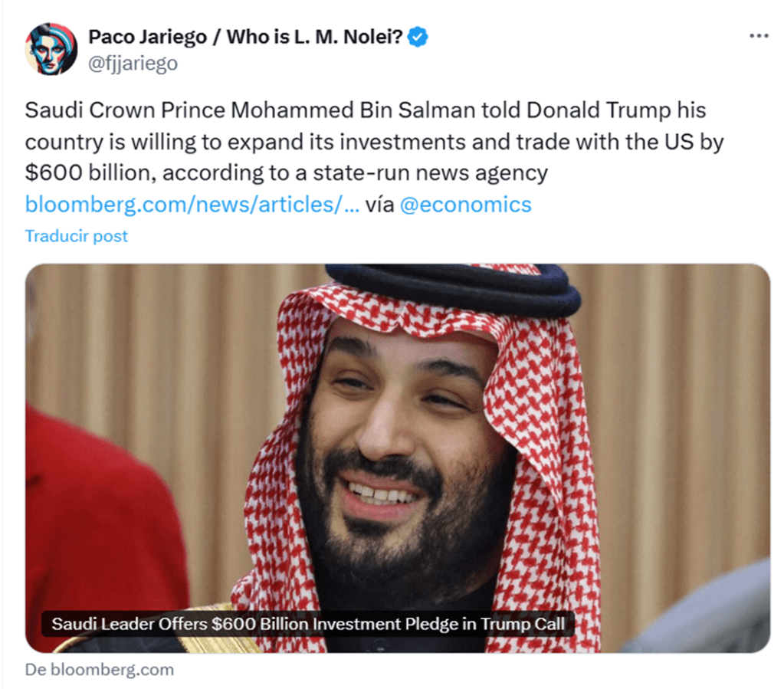This screenshot has width=784, height=689.
Task: Click "$600 billion" in the post text
Action: pyautogui.click(x=90, y=173)
